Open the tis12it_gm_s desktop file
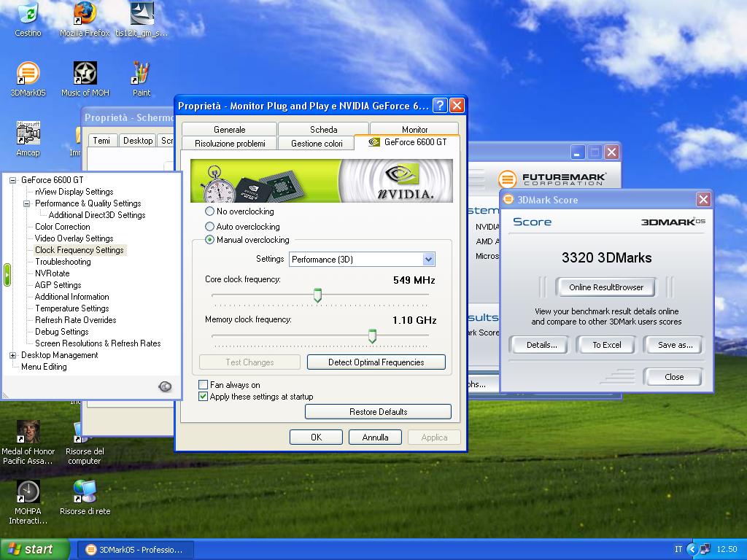 [142, 19]
